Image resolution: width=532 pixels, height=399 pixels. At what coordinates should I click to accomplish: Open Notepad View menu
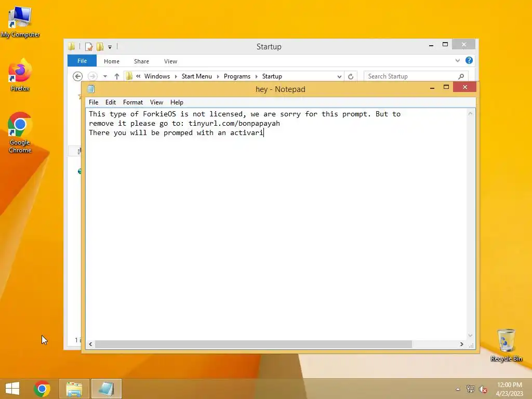156,102
